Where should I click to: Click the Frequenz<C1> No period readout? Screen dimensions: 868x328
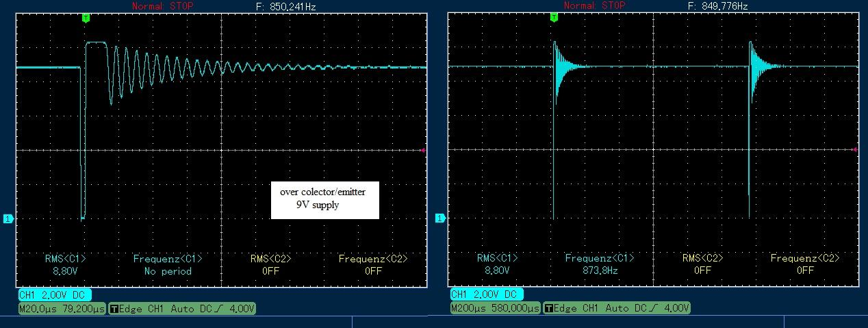[x=168, y=264]
